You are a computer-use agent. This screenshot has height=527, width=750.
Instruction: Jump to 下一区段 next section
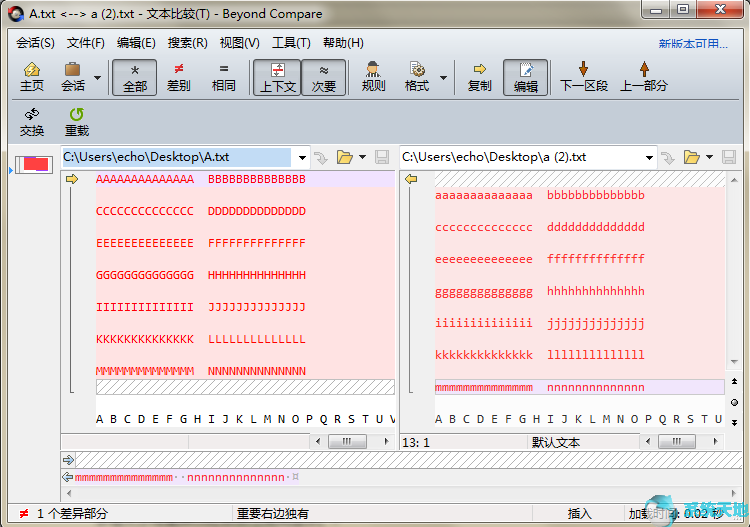(x=584, y=77)
